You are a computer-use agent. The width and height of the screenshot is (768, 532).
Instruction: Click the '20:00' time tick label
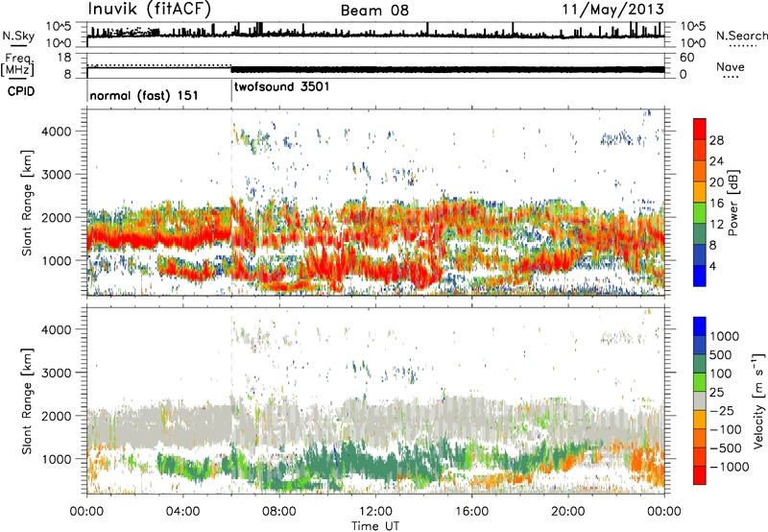567,512
